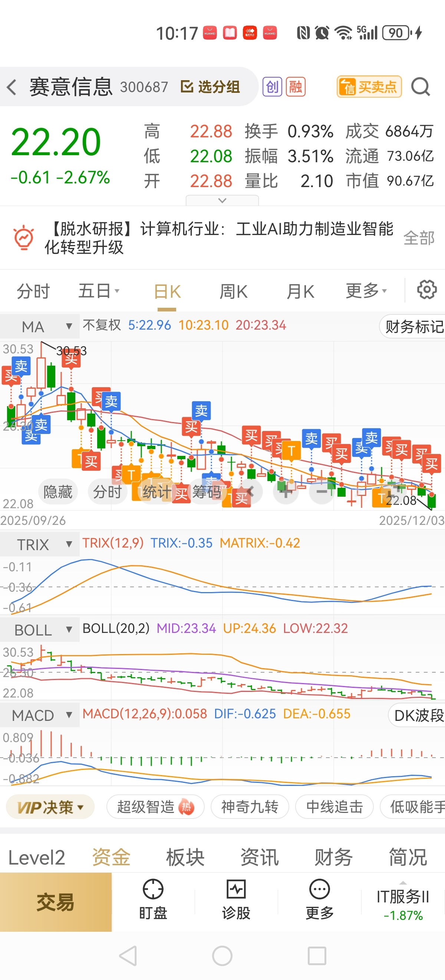445x980 pixels.
Task: Toggle the DK波段 band indicator
Action: 417,716
